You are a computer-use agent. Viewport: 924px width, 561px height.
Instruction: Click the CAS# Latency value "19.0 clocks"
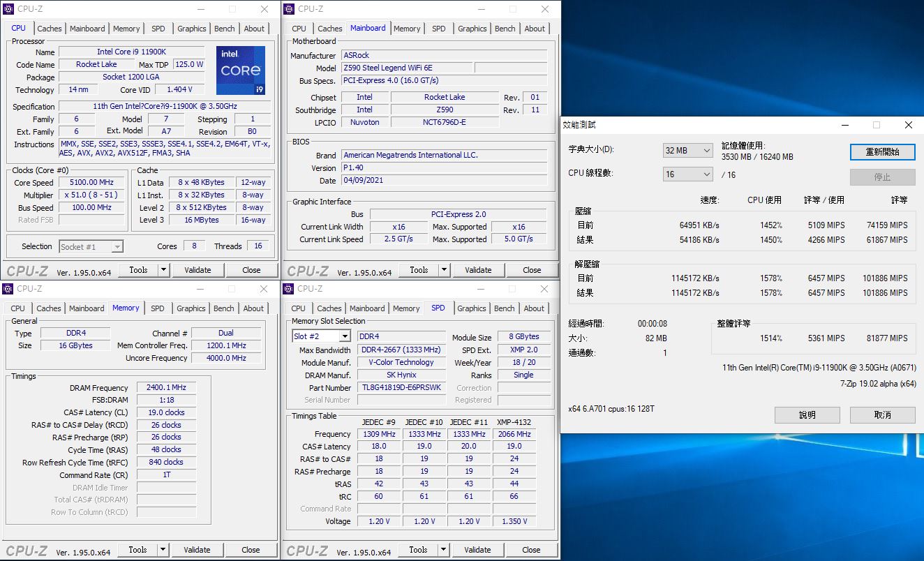click(166, 413)
